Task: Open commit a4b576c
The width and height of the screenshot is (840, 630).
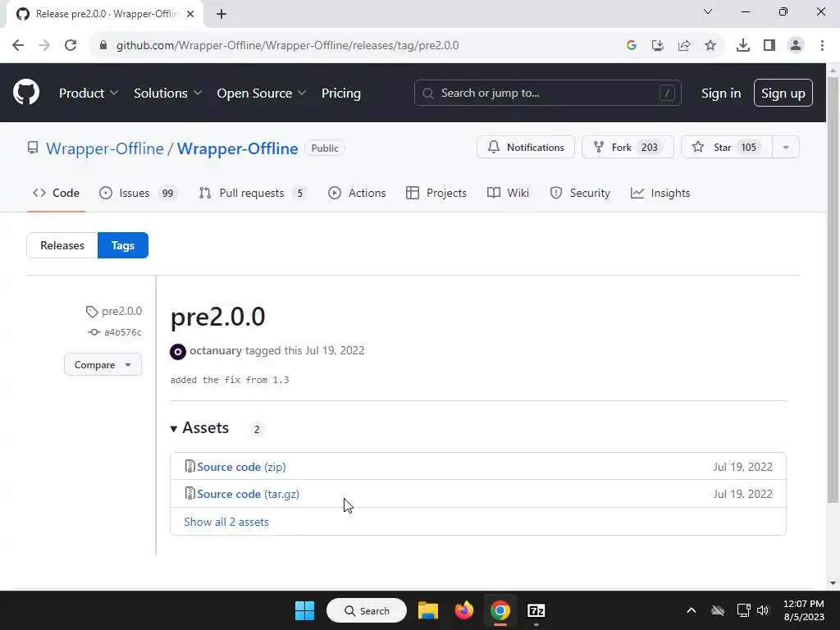Action: (115, 332)
